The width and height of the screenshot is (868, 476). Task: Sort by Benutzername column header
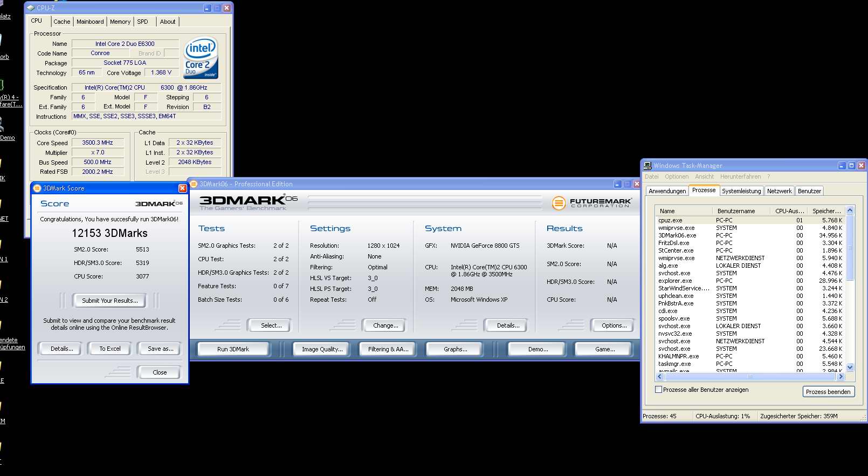741,211
